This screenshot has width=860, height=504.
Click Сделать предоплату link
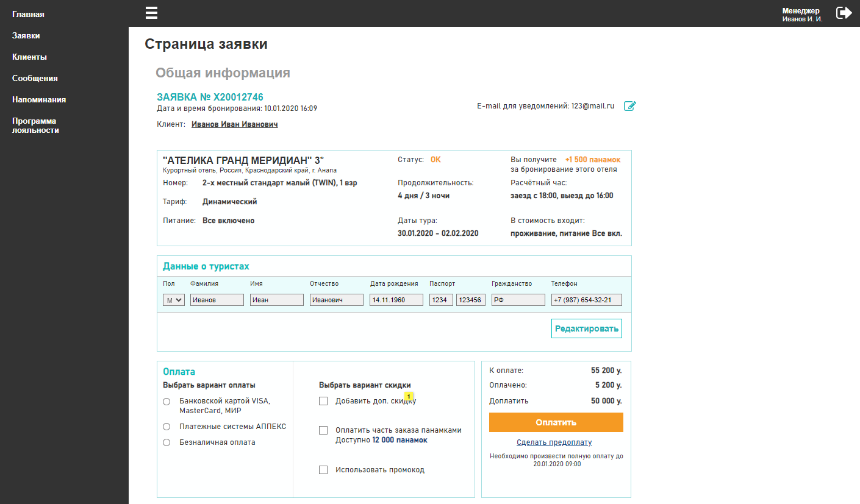tap(554, 442)
